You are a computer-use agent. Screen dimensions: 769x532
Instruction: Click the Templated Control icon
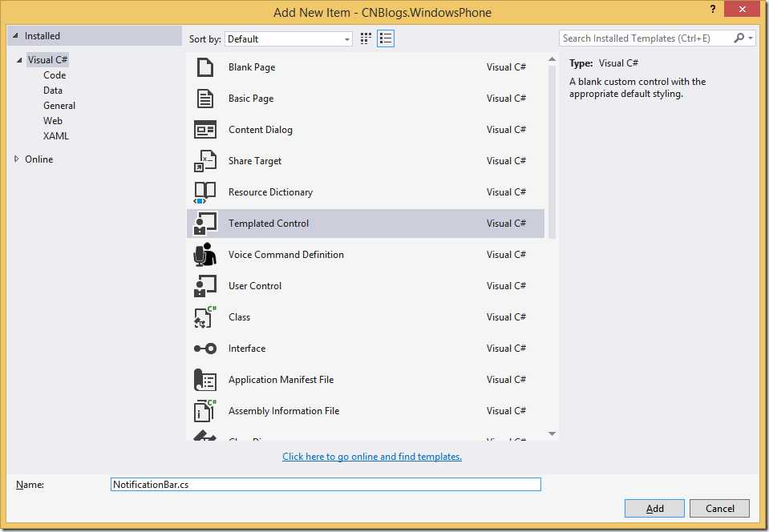pos(205,224)
